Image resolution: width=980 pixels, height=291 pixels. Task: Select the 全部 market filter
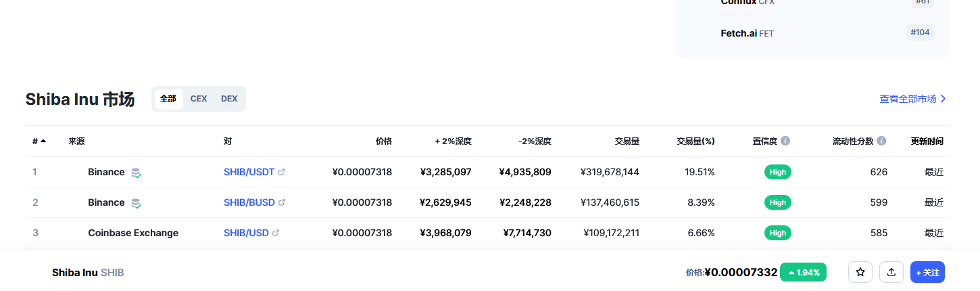168,99
